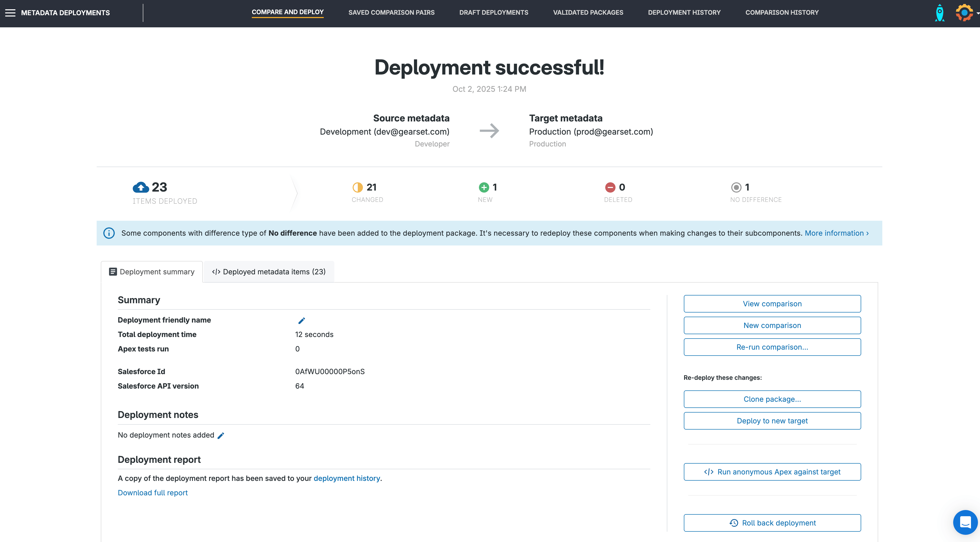980x542 pixels.
Task: Open DEPLOYMENT HISTORY in the top navigation
Action: click(684, 12)
